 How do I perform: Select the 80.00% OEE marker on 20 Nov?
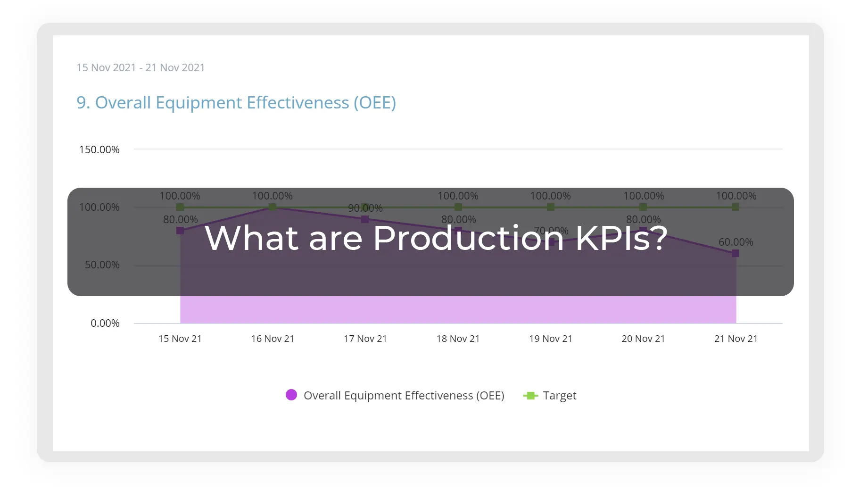pyautogui.click(x=643, y=231)
